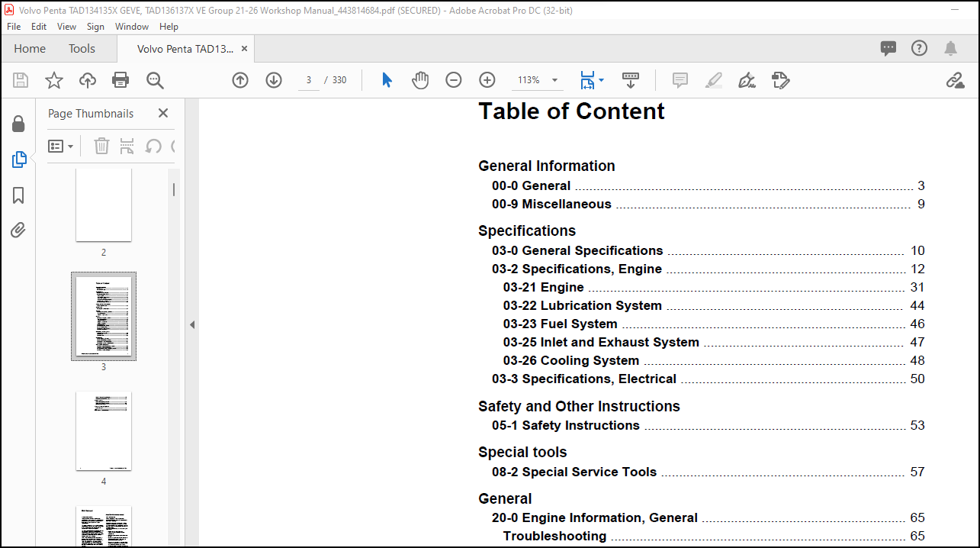Collapse the navigation pane with the arrow
This screenshot has height=548, width=980.
click(192, 324)
